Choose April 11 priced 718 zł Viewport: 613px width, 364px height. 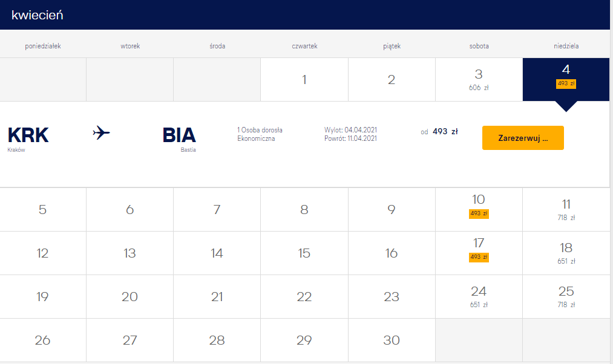(566, 209)
